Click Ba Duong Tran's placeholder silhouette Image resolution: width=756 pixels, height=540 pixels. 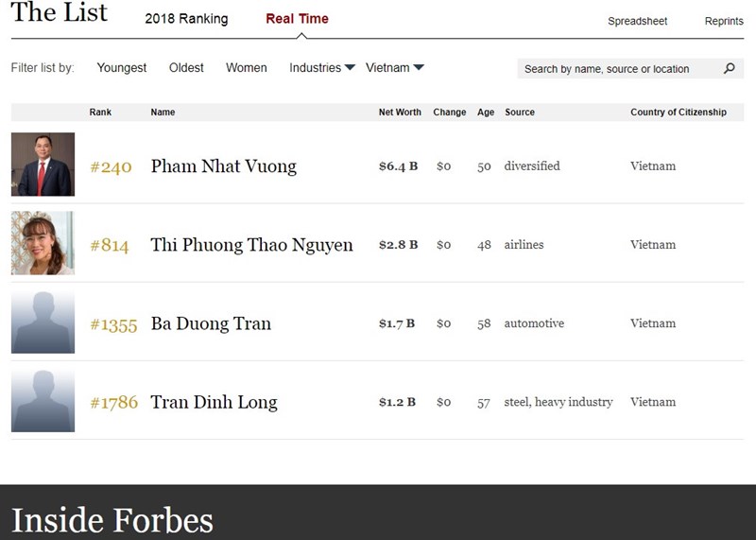(x=43, y=322)
